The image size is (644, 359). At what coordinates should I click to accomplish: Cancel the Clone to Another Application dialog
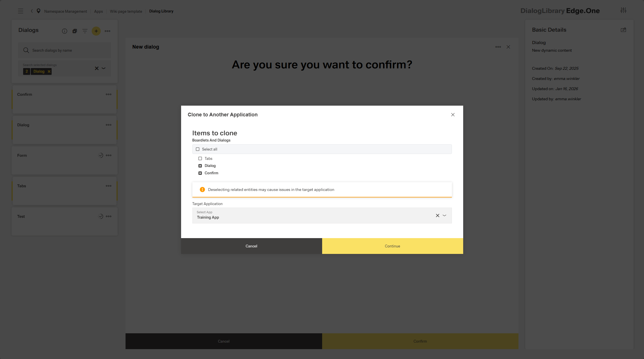coord(251,246)
